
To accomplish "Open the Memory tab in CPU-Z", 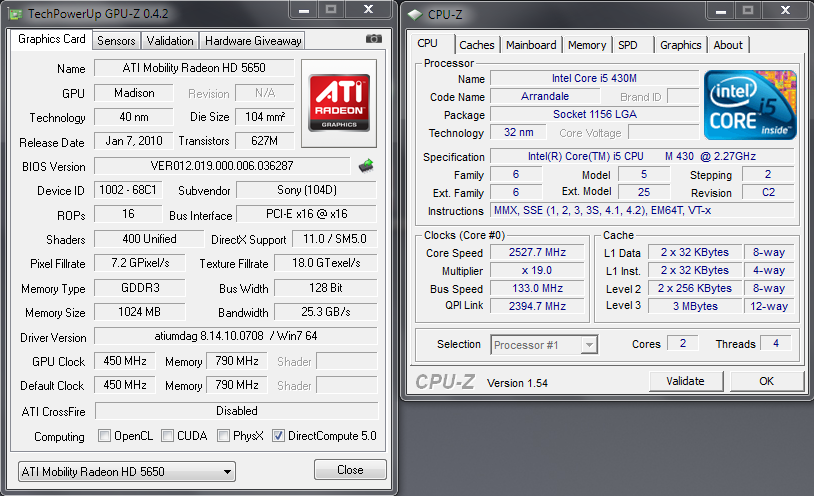I will click(x=587, y=45).
